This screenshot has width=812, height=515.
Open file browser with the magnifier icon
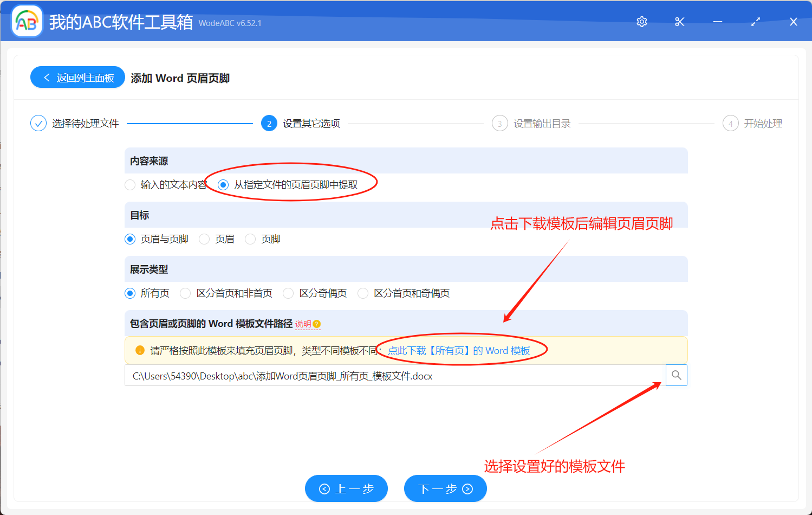click(676, 375)
